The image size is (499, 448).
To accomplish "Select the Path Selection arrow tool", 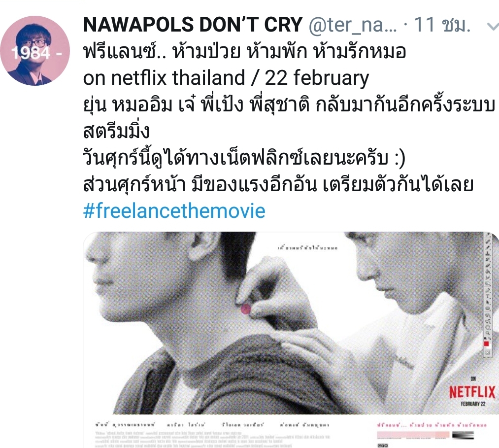I will [x=488, y=303].
